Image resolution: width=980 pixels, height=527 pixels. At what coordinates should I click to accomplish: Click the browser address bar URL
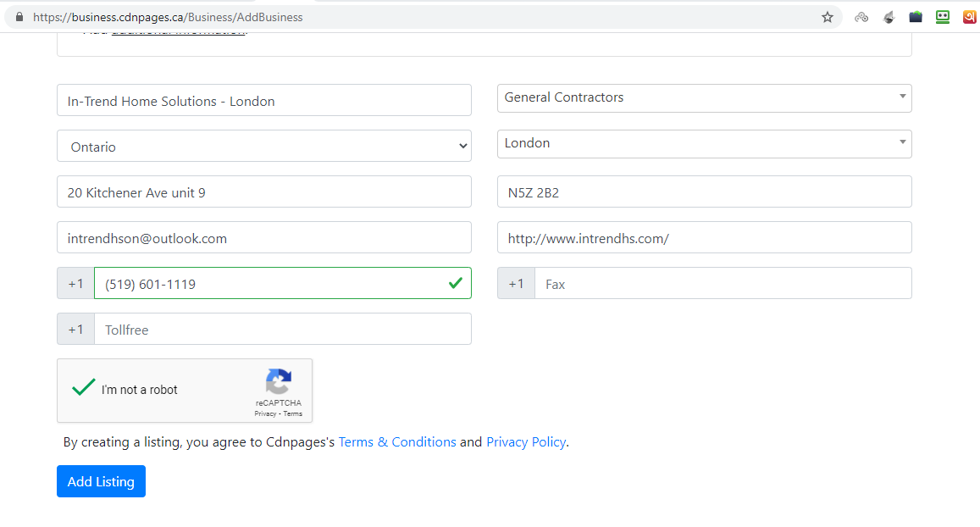pos(168,18)
